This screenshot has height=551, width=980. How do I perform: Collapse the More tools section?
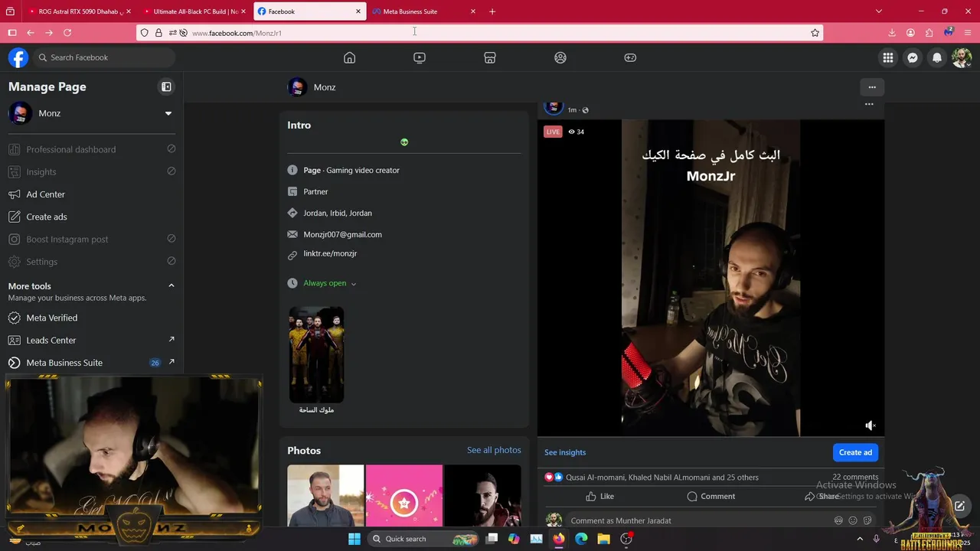[x=171, y=285]
